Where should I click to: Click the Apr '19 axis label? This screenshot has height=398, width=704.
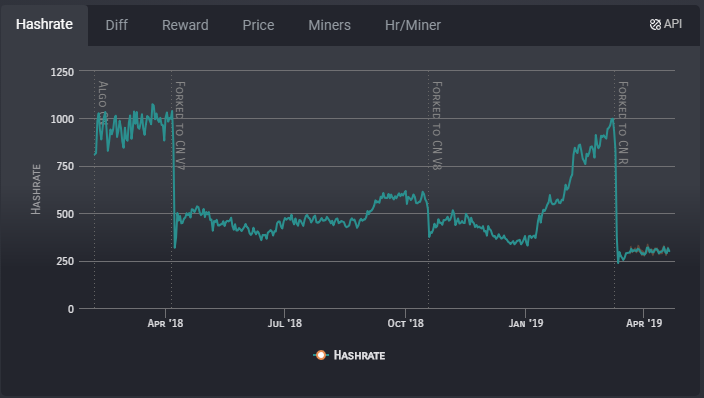click(x=644, y=323)
